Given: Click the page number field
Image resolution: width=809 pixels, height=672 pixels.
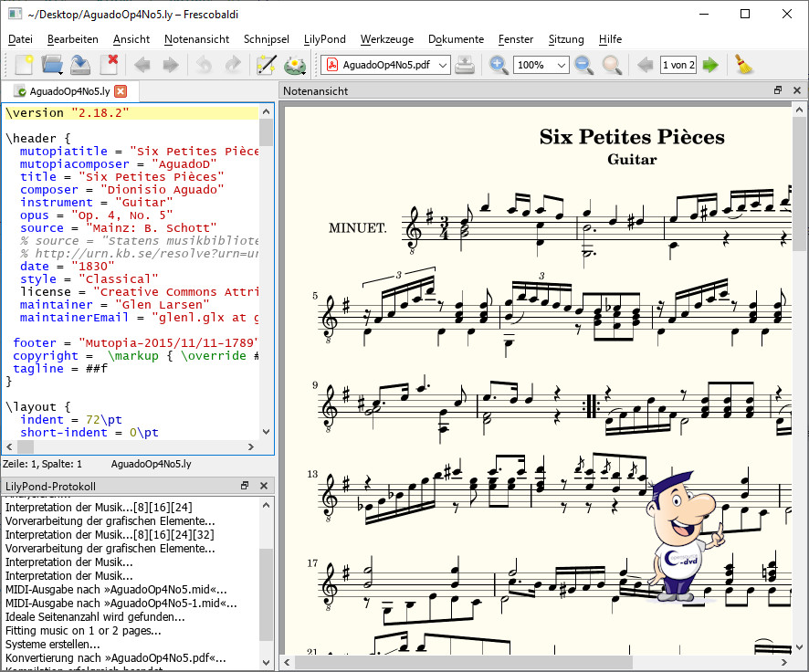Looking at the screenshot, I should (678, 65).
